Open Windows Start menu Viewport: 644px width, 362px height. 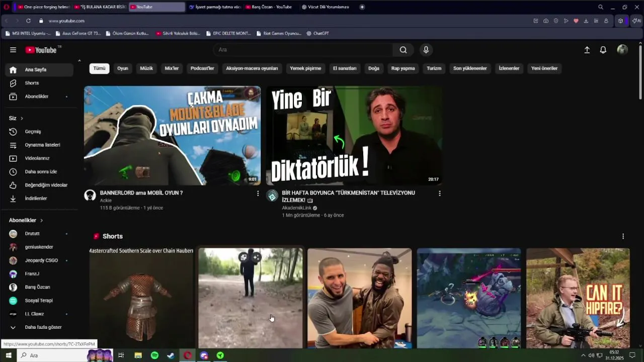point(8,355)
